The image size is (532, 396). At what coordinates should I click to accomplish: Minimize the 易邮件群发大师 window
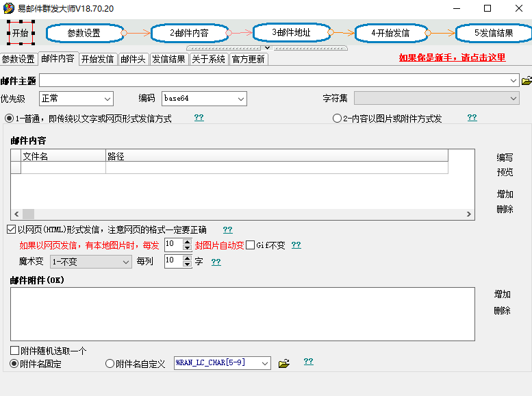click(457, 8)
